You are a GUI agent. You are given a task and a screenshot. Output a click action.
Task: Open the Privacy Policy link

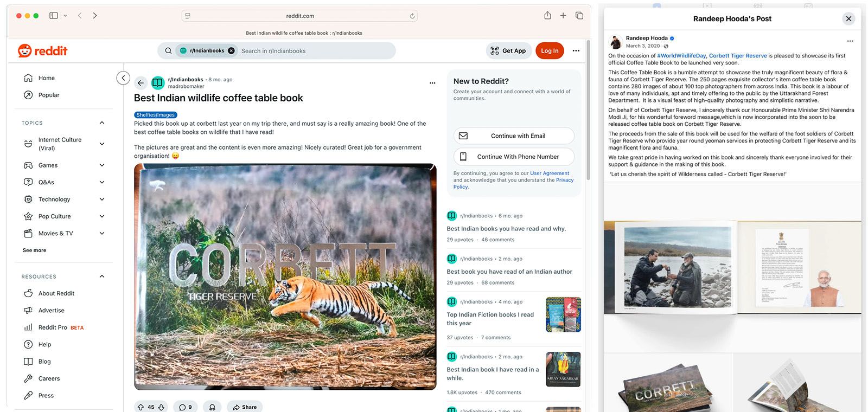565,180
